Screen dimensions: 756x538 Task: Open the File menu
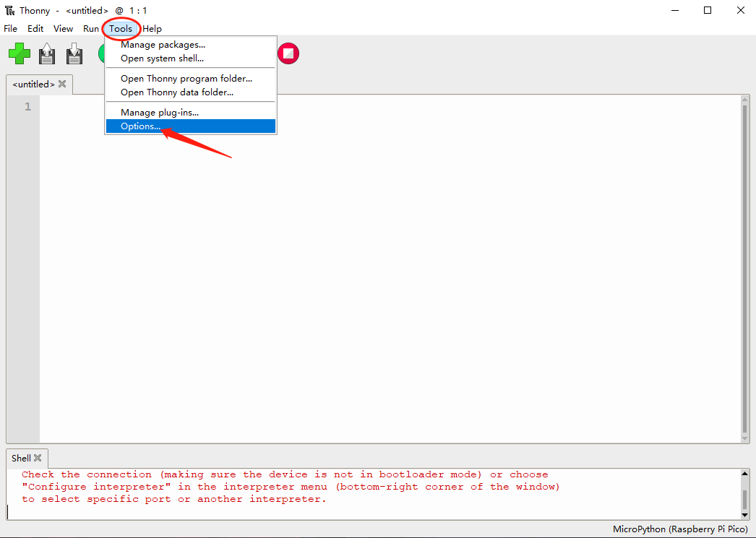click(10, 28)
